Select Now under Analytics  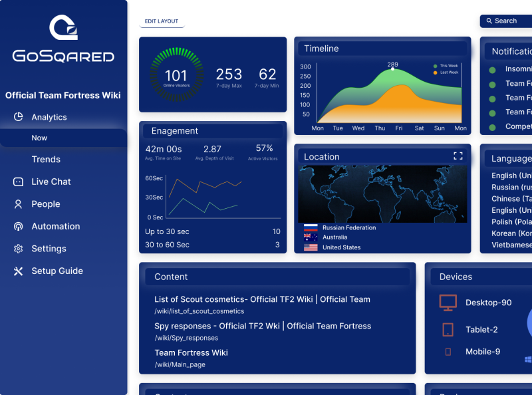tap(40, 138)
